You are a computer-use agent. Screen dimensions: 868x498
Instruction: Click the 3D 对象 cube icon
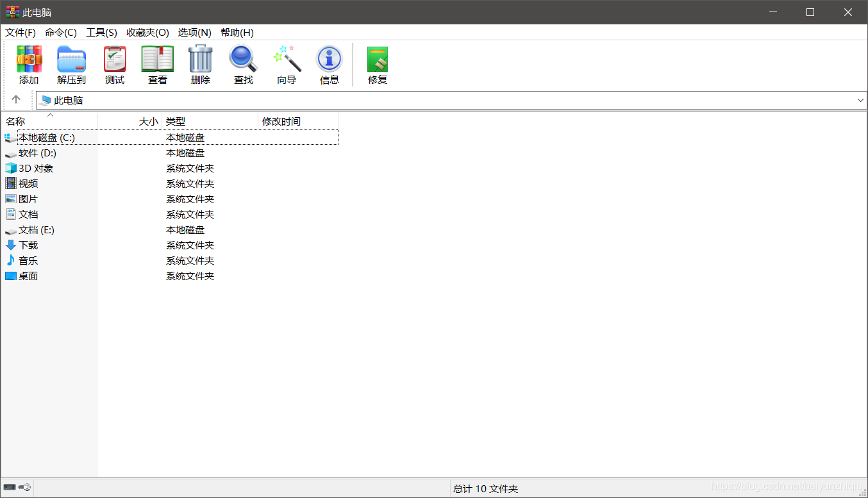11,169
